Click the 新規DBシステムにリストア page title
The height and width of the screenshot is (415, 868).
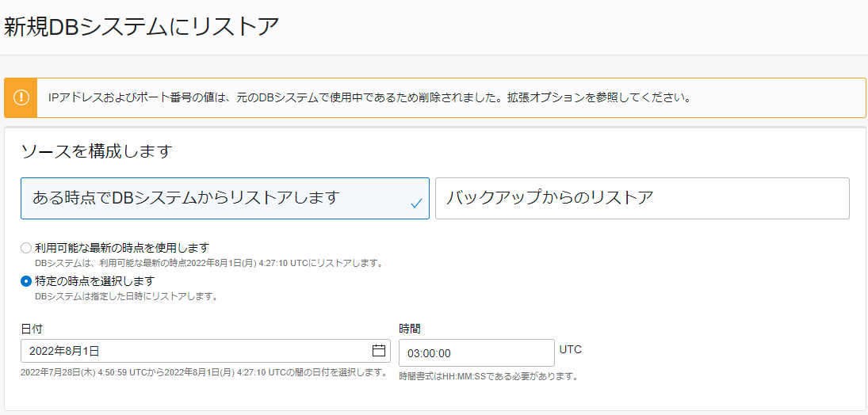(x=141, y=27)
